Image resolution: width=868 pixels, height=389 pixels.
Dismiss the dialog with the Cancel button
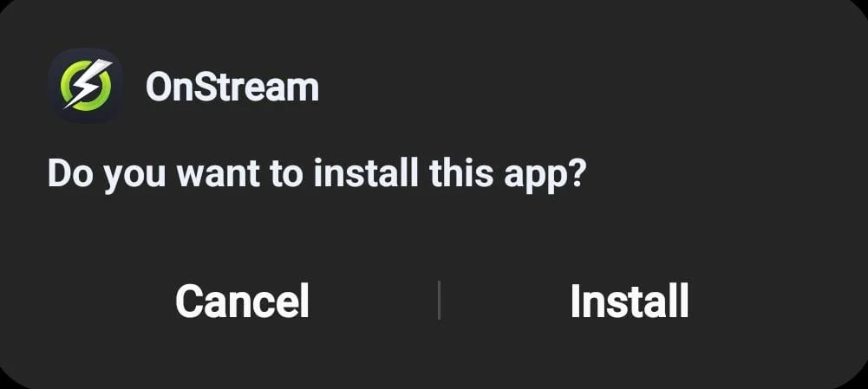(x=242, y=301)
